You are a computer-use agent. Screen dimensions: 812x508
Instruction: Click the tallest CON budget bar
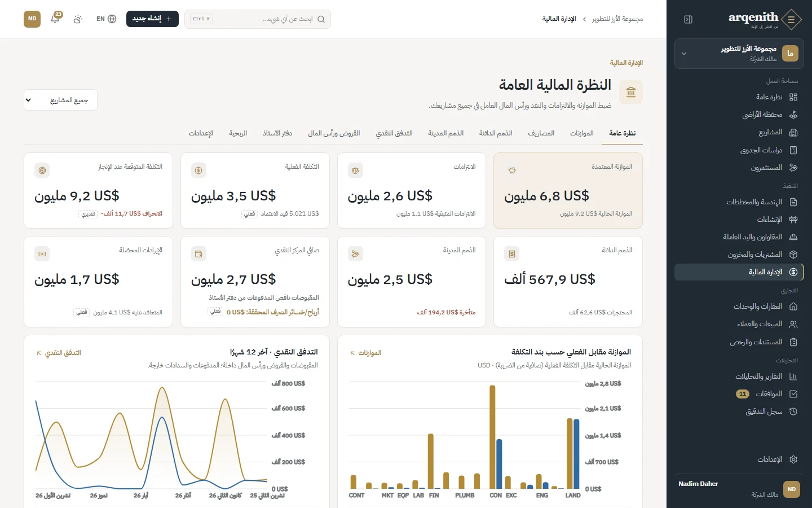(492, 437)
